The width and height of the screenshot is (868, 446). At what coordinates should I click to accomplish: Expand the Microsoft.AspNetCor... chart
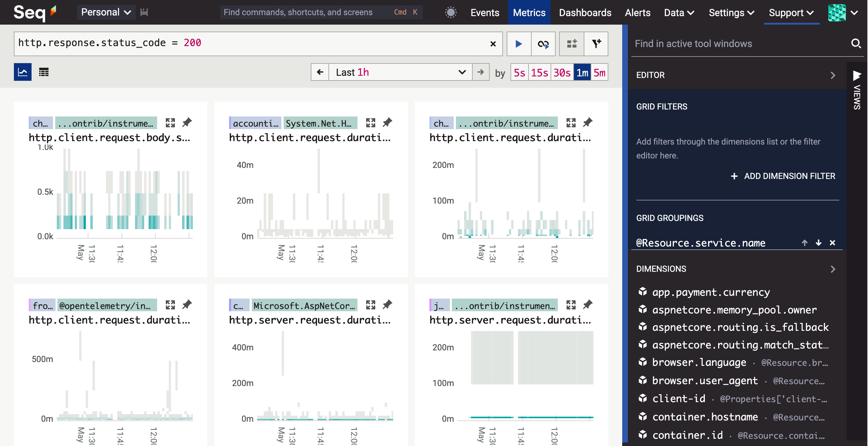(x=371, y=305)
